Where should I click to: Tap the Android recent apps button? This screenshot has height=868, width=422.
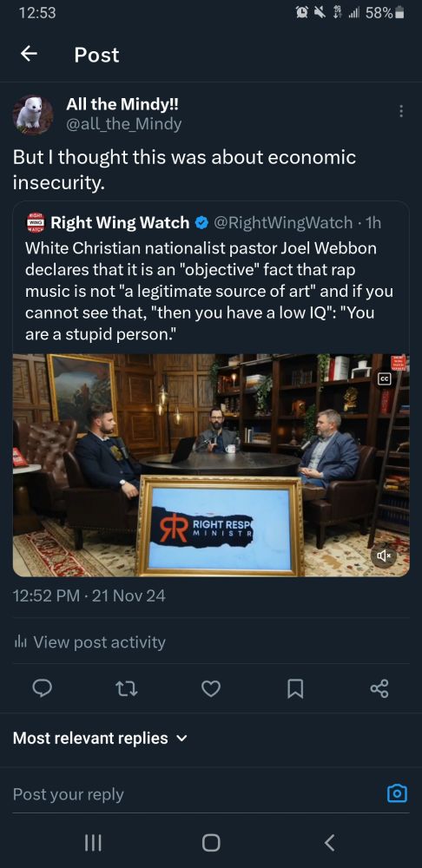(x=93, y=843)
